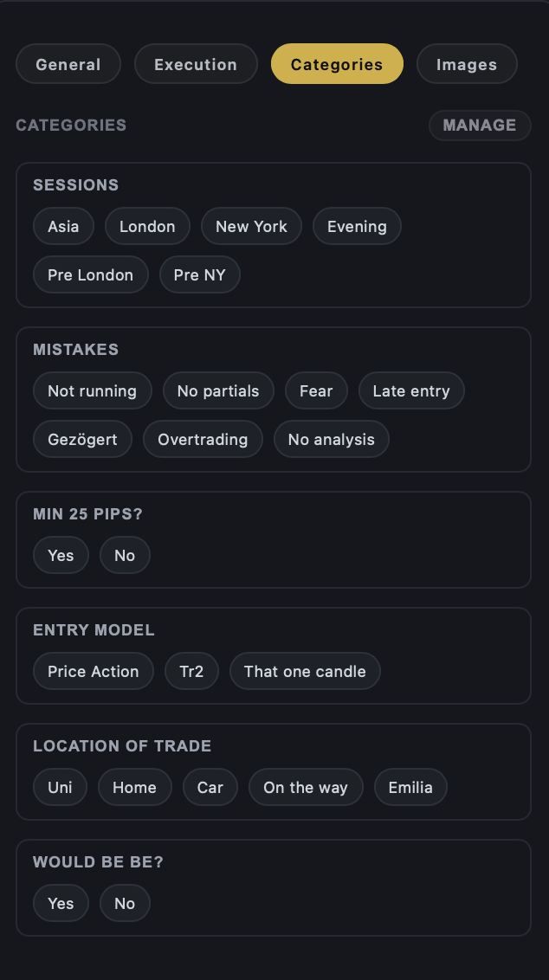Screen dimensions: 549x980
Task: Switch to the General tab
Action: [x=68, y=63]
